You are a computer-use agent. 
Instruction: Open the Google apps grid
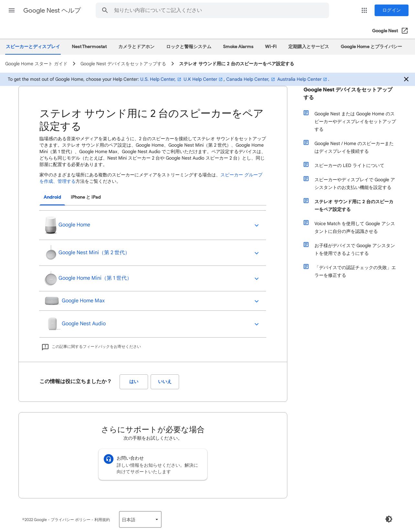tap(364, 10)
